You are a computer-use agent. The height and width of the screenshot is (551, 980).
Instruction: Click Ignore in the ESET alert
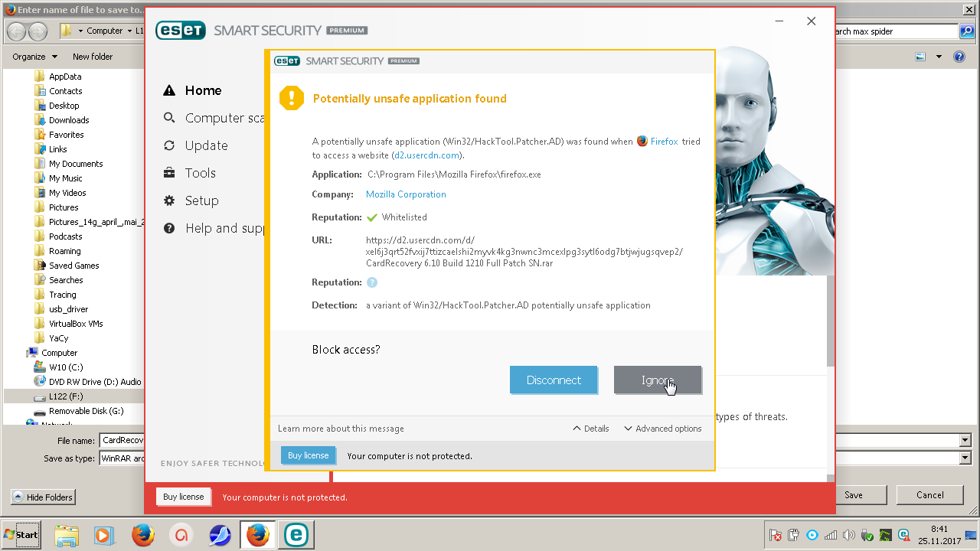click(658, 380)
